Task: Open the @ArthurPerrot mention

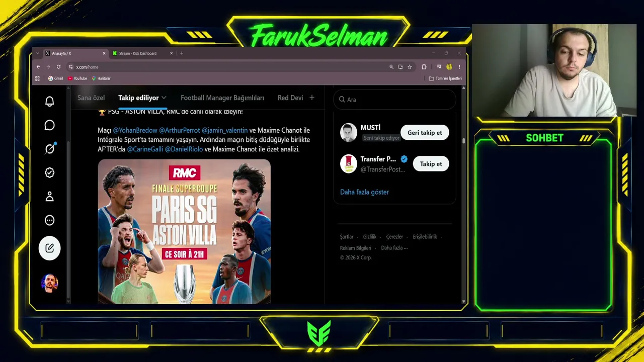Action: 180,130
